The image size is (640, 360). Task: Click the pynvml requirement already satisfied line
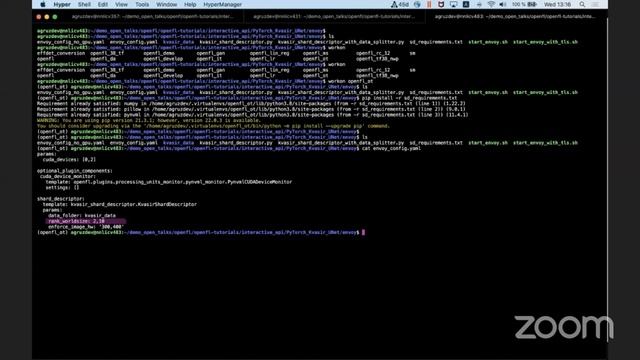pyautogui.click(x=252, y=115)
